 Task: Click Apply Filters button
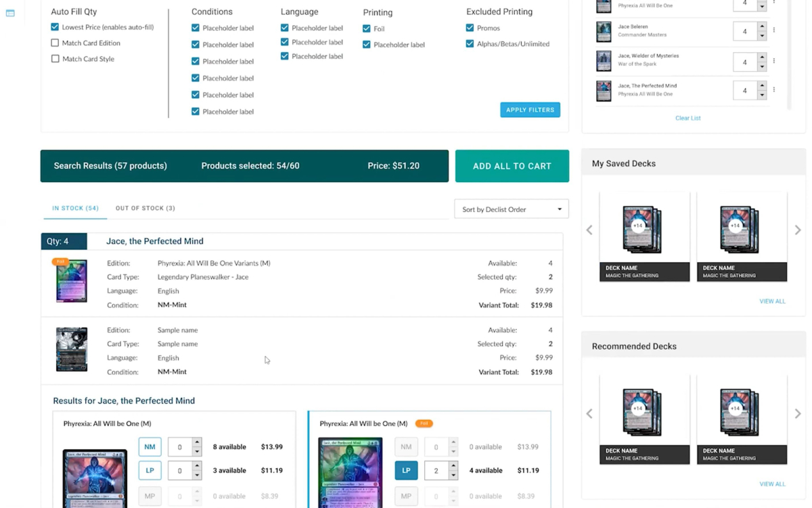coord(530,110)
